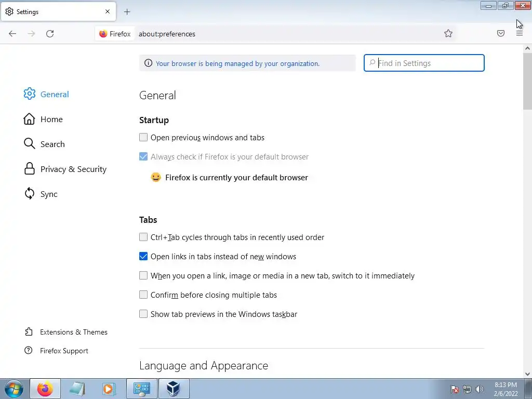Screen dimensions: 532x399
Task: Open the Search settings category
Action: [44, 144]
